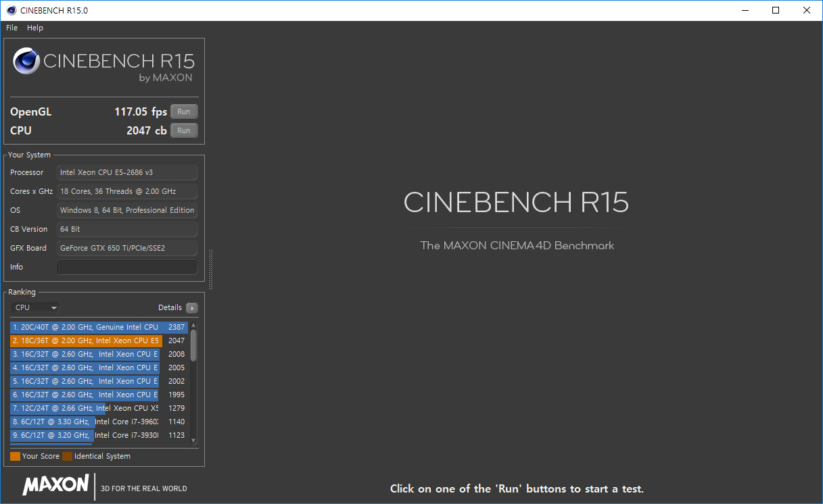Click the Identical System brown legend swatch
The height and width of the screenshot is (504, 823).
pyautogui.click(x=67, y=456)
